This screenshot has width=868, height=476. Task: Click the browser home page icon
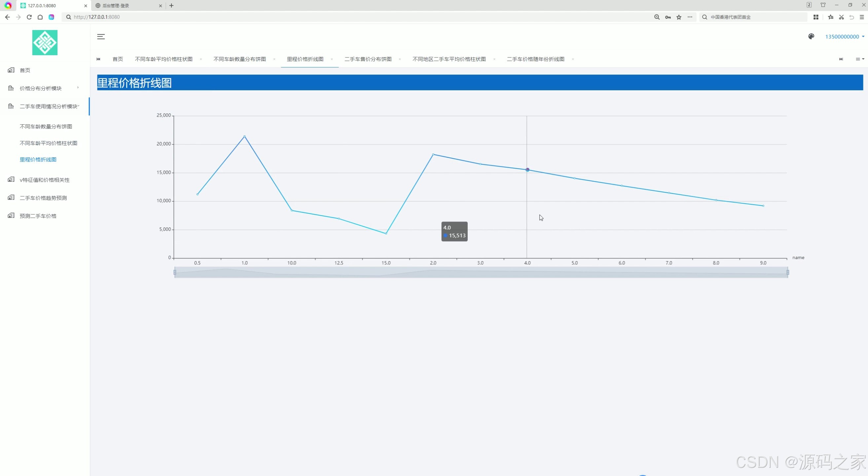[40, 17]
